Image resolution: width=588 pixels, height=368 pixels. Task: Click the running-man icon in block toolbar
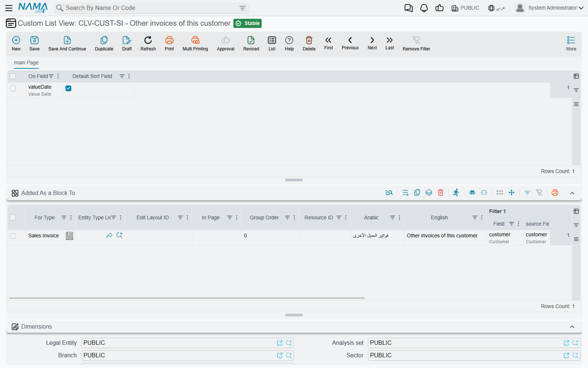[456, 193]
